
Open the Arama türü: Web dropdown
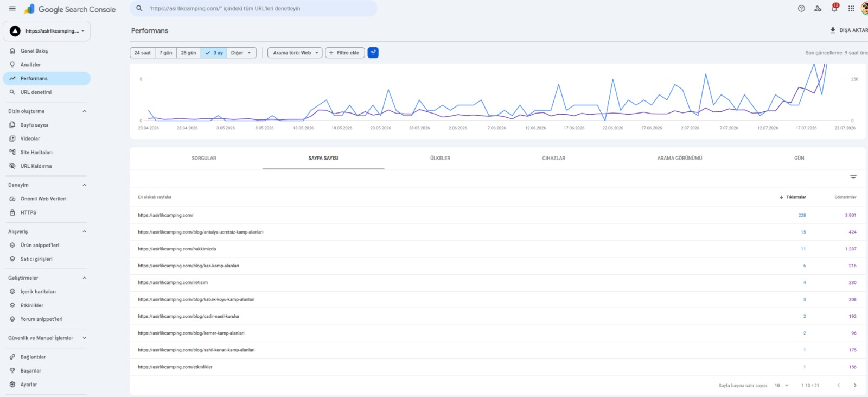[x=295, y=53]
